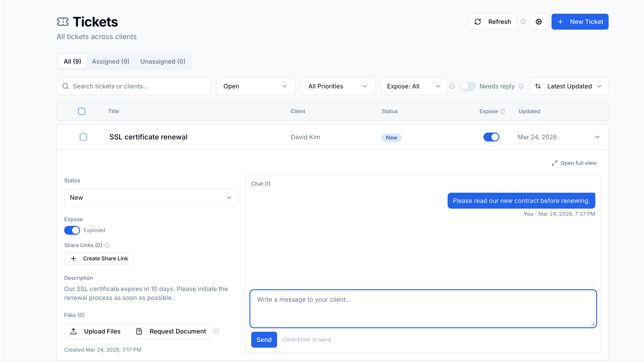The width and height of the screenshot is (644, 362).
Task: Open info tooltip next to Refresh button
Action: tap(523, 22)
